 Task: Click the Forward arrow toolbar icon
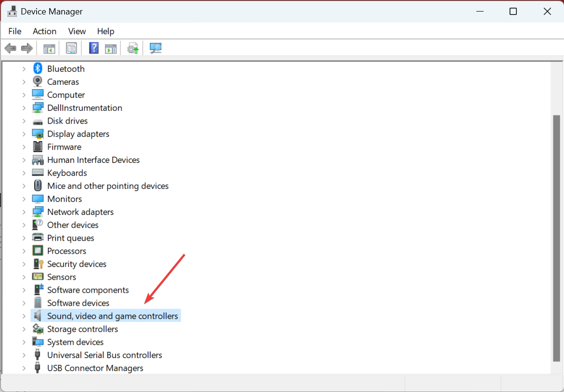tap(27, 48)
